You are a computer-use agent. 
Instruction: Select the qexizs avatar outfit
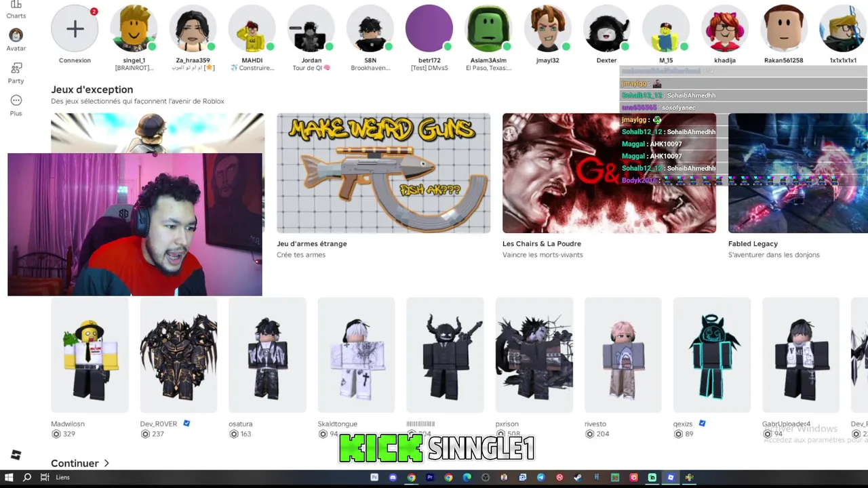[x=711, y=355]
